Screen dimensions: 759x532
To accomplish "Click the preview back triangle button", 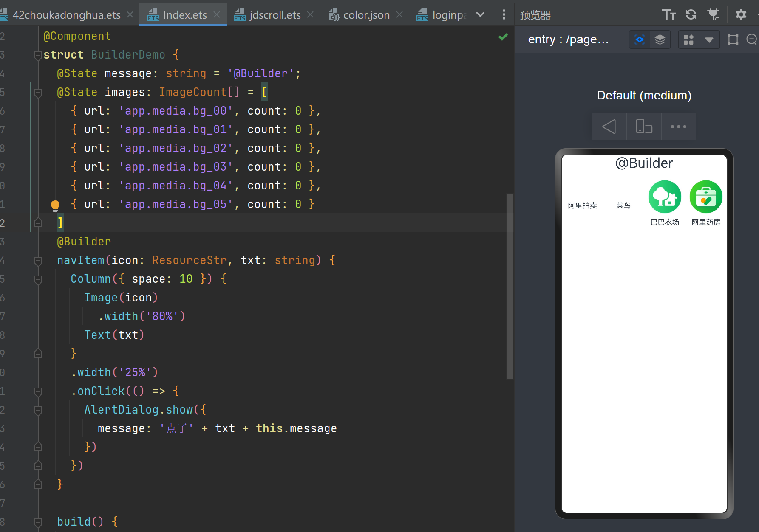I will (x=609, y=127).
